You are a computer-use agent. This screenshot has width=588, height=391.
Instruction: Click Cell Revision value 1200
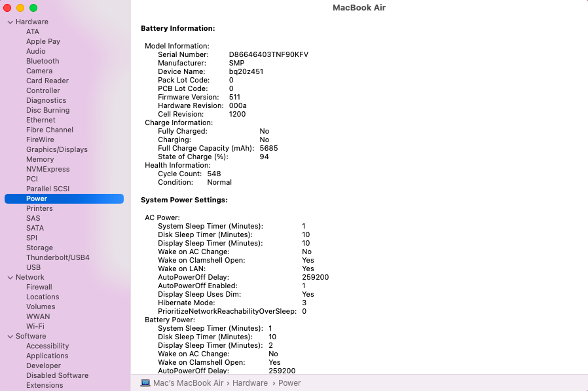[238, 114]
